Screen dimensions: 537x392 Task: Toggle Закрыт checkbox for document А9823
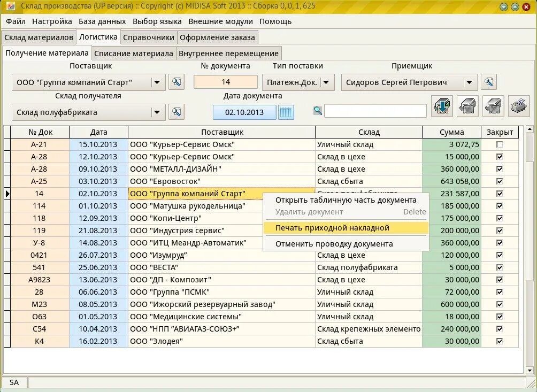(x=500, y=280)
